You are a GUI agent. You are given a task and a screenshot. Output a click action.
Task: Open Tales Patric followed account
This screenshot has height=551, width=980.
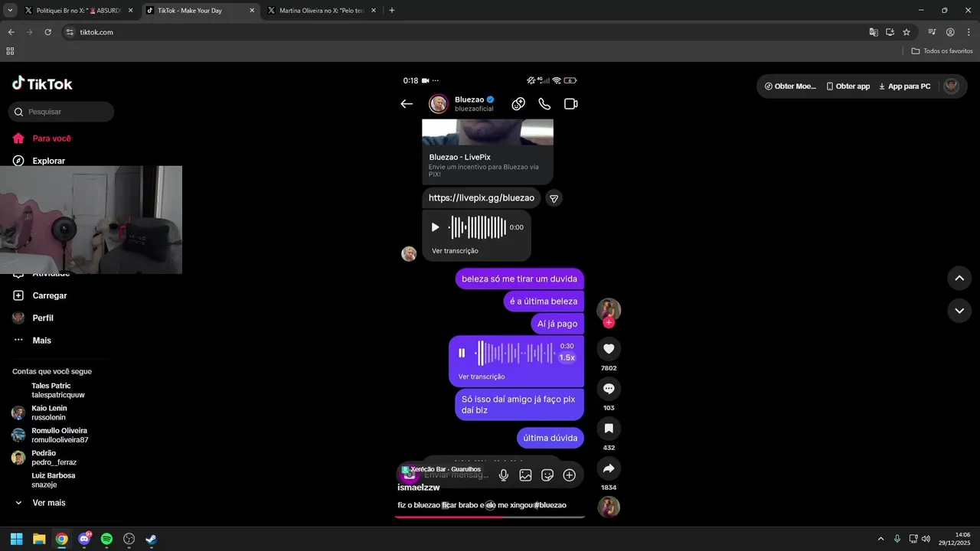58,390
